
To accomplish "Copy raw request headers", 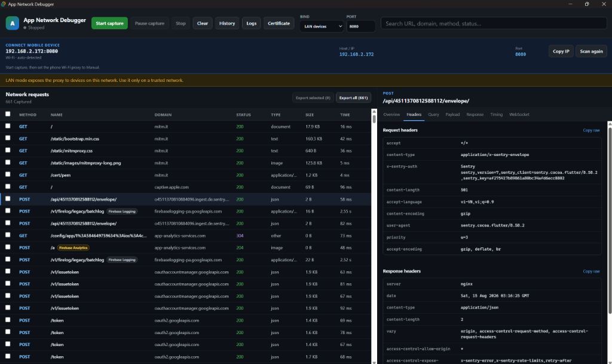I will pyautogui.click(x=591, y=130).
